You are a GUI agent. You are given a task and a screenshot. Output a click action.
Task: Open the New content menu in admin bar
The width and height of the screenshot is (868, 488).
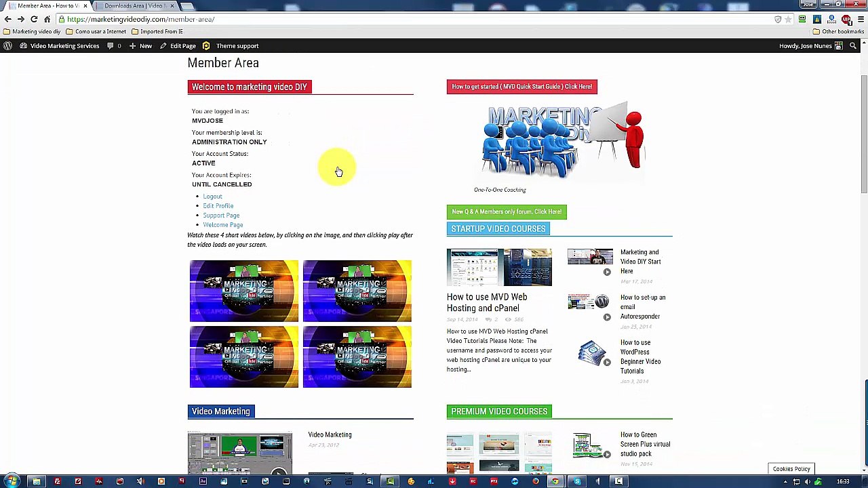coord(140,45)
